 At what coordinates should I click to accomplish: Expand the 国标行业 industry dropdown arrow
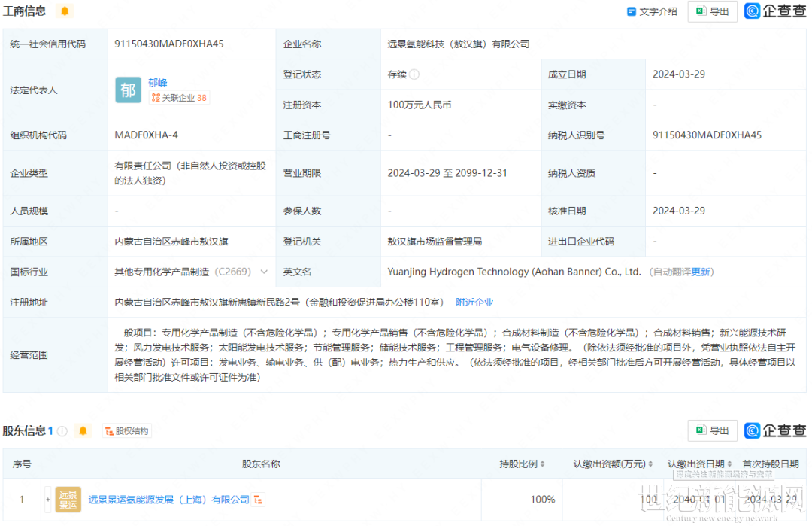[x=264, y=272]
